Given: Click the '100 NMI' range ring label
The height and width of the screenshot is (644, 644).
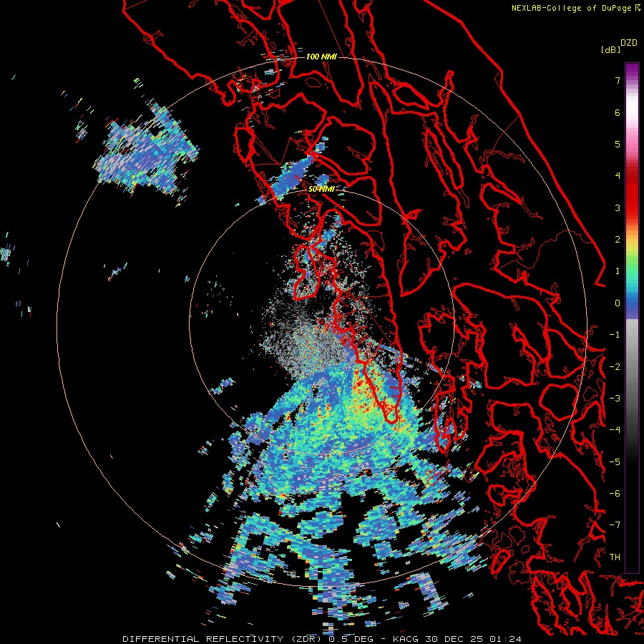Looking at the screenshot, I should (x=321, y=57).
